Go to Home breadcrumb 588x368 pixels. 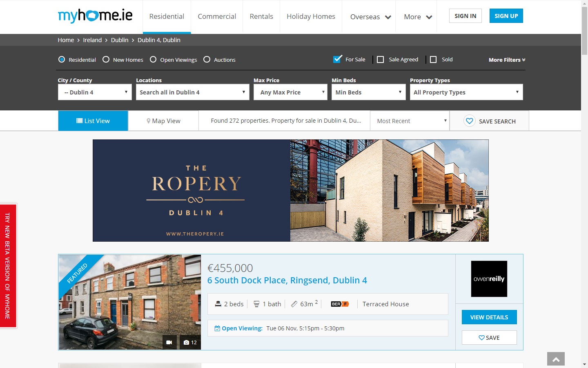[x=66, y=40]
